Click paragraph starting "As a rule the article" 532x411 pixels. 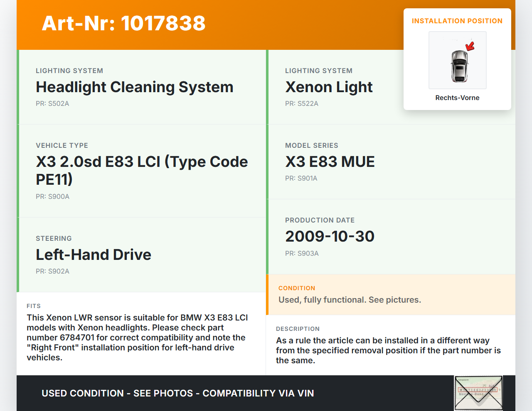coord(389,350)
